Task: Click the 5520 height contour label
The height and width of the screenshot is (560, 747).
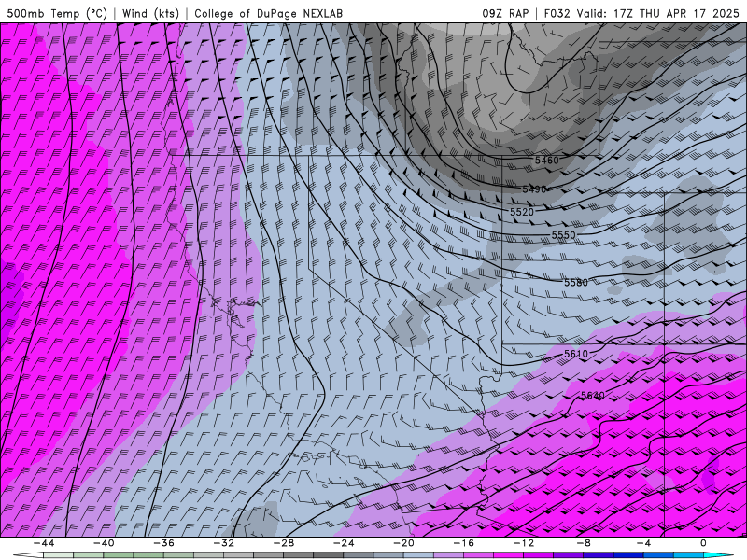Action: (522, 212)
